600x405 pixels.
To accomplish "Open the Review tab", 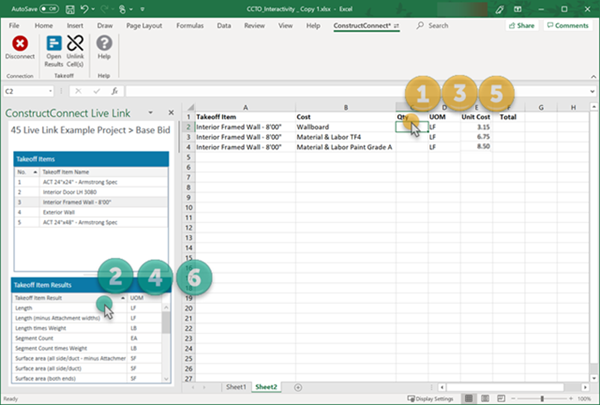I will coord(254,25).
